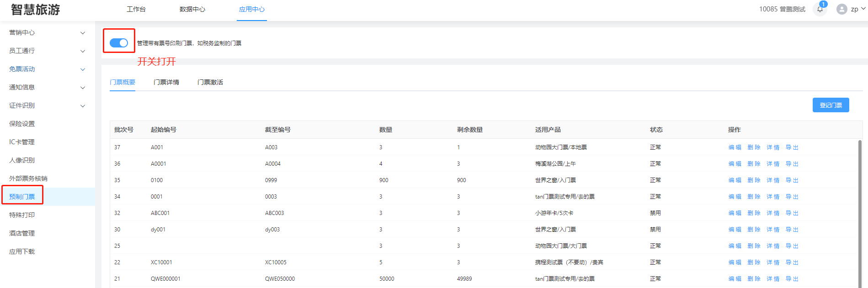Export batch 34 with 导出 link
Image resolution: width=868 pixels, height=288 pixels.
792,197
